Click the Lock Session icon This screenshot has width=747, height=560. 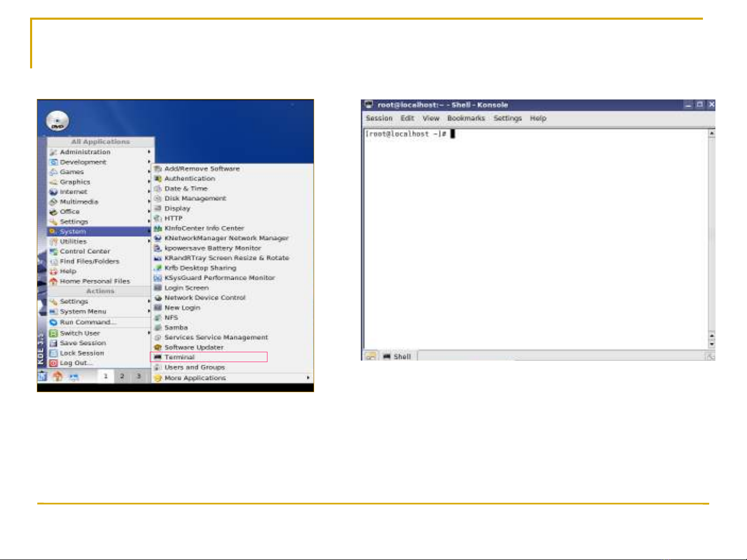(x=53, y=353)
